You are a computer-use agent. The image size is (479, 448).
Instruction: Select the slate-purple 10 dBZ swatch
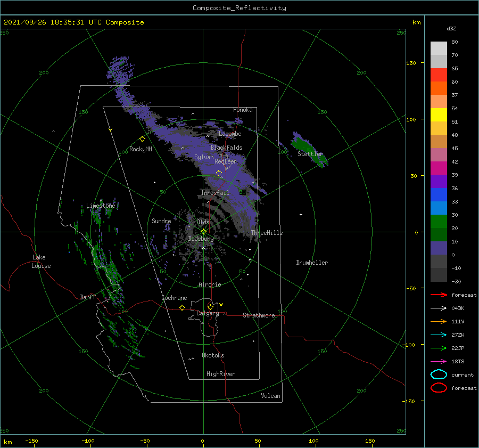point(439,248)
